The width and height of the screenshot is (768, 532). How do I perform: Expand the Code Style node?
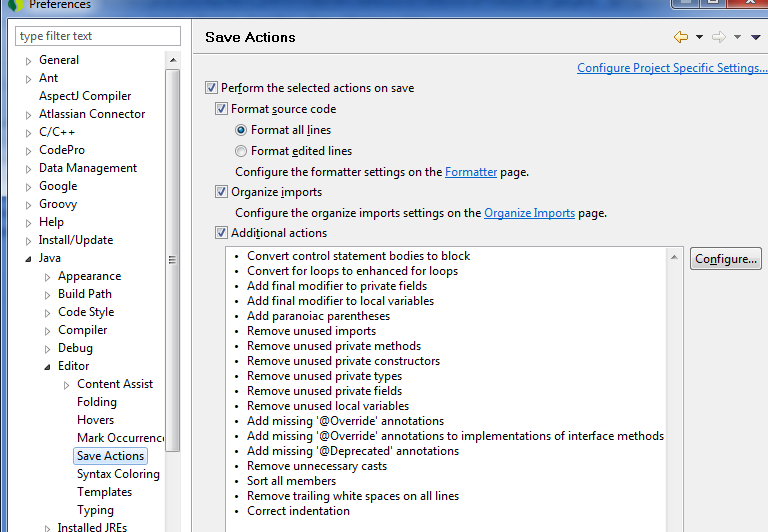coord(48,313)
